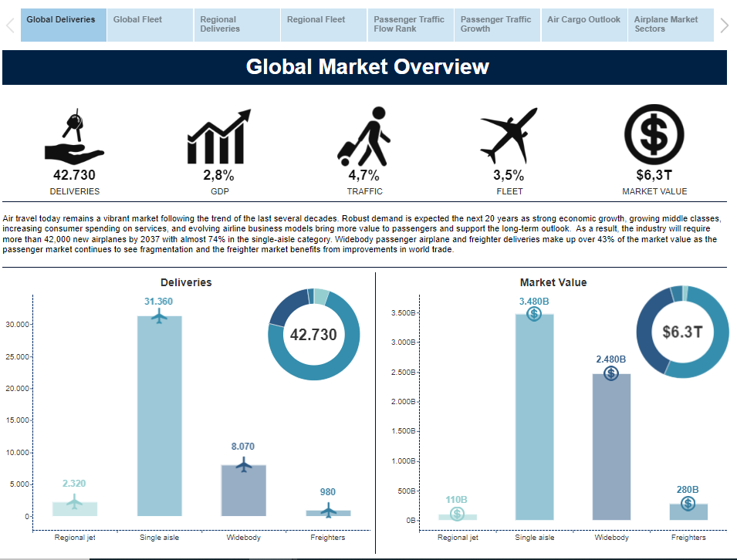737x560 pixels.
Task: Click Regional jet axis label in Deliveries chart
Action: pyautogui.click(x=75, y=537)
